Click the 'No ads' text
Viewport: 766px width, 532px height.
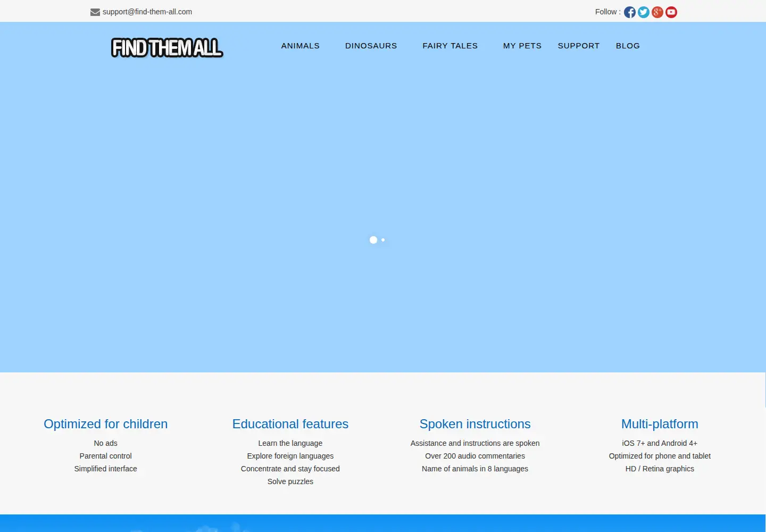(x=106, y=443)
